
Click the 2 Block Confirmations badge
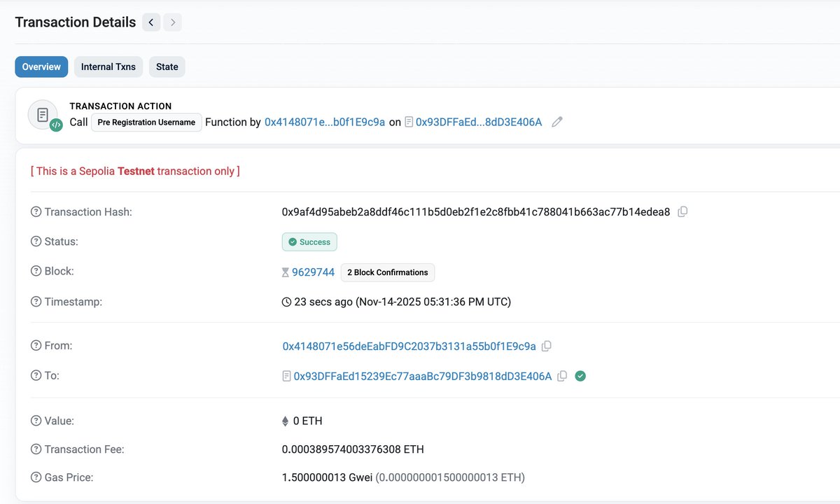pyautogui.click(x=388, y=272)
